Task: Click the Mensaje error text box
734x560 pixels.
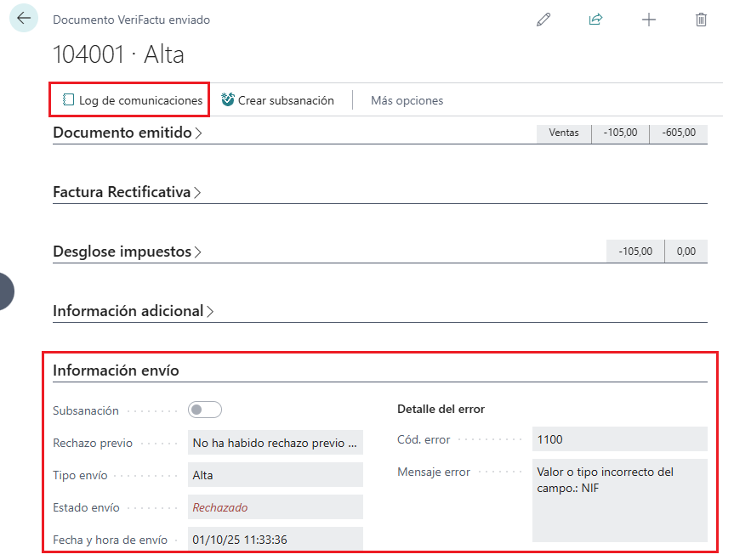Action: coord(619,500)
